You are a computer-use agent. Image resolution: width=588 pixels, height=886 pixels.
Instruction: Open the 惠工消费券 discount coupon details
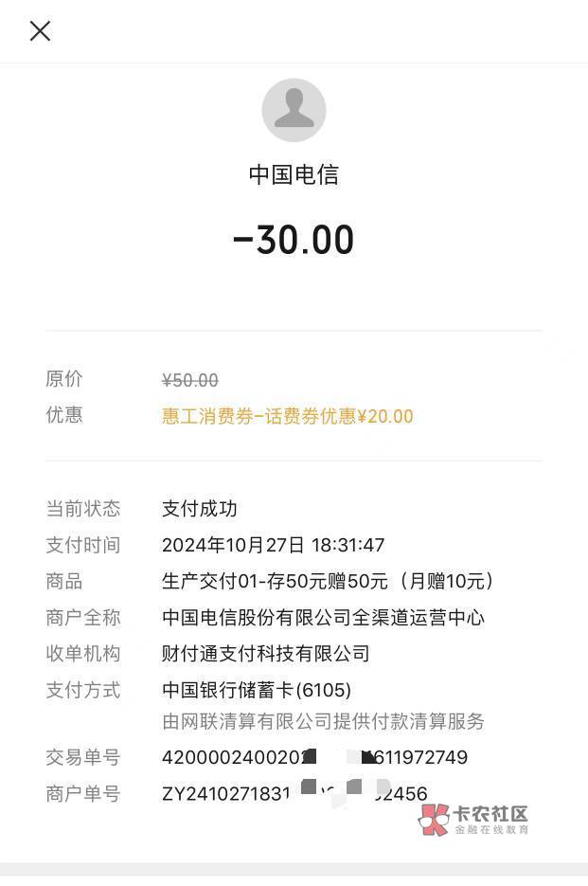point(288,416)
